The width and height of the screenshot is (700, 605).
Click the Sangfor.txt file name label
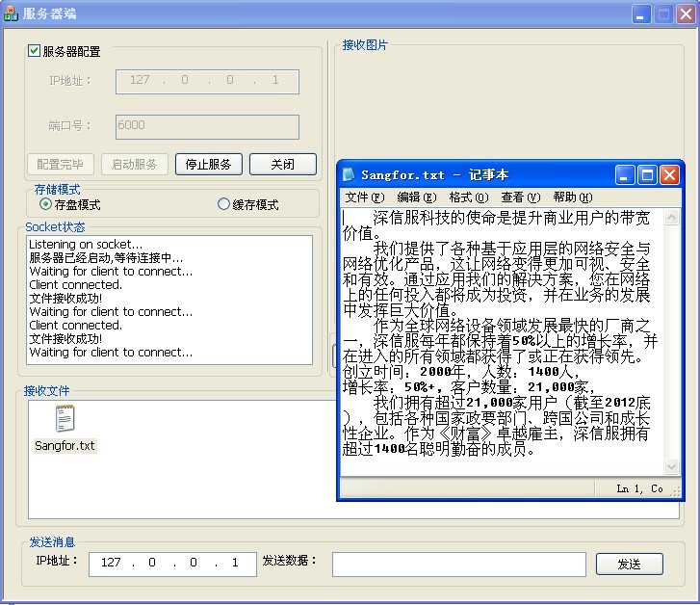[65, 445]
